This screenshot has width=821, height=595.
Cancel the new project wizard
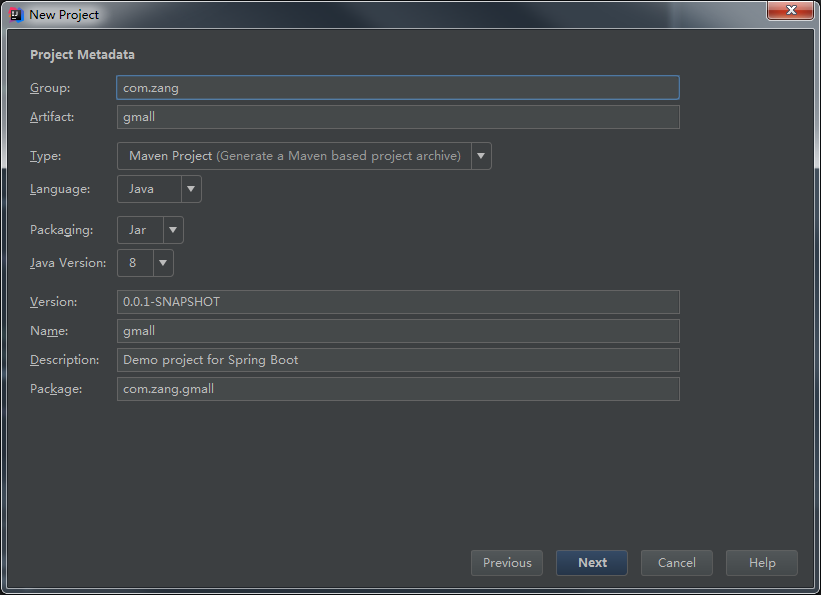click(x=677, y=563)
